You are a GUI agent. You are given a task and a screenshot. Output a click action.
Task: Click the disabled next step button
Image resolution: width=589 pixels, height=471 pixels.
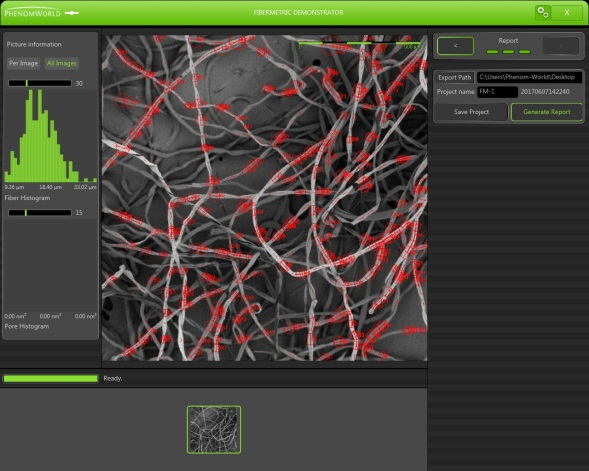point(561,46)
